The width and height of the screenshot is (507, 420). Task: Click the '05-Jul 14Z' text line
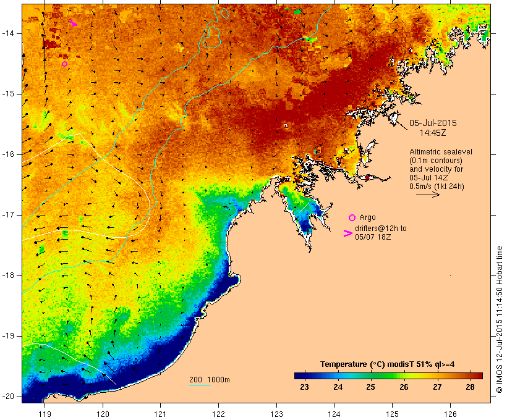click(428, 178)
